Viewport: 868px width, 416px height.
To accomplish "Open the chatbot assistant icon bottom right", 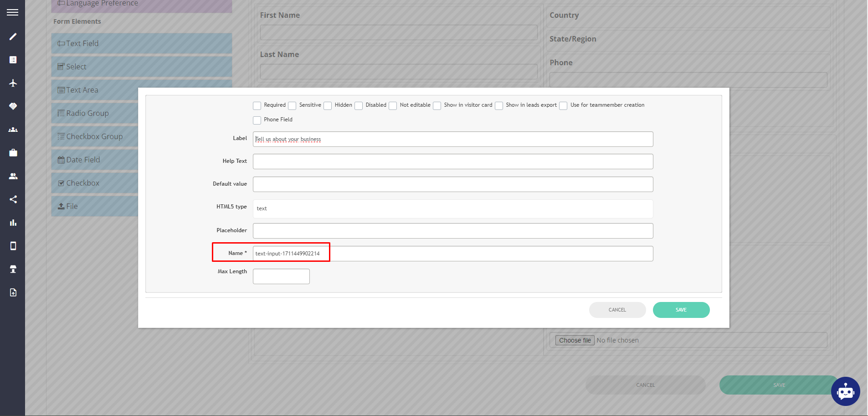I will point(845,391).
